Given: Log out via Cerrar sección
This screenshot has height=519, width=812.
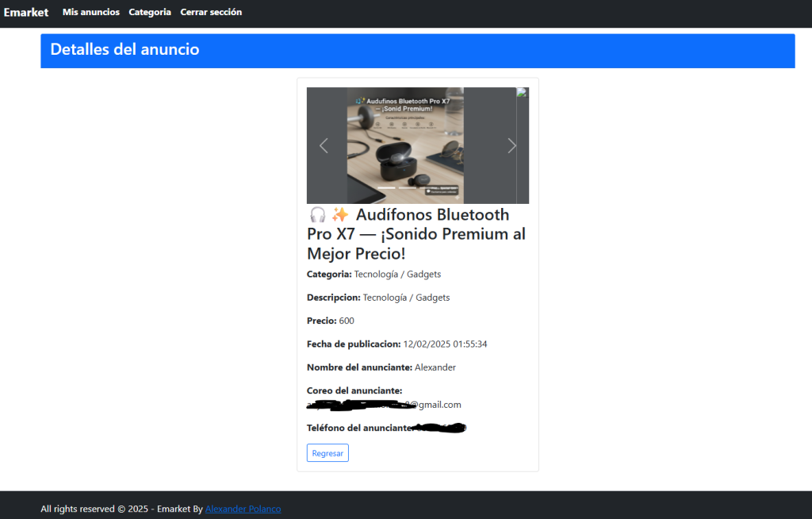Looking at the screenshot, I should (x=211, y=12).
